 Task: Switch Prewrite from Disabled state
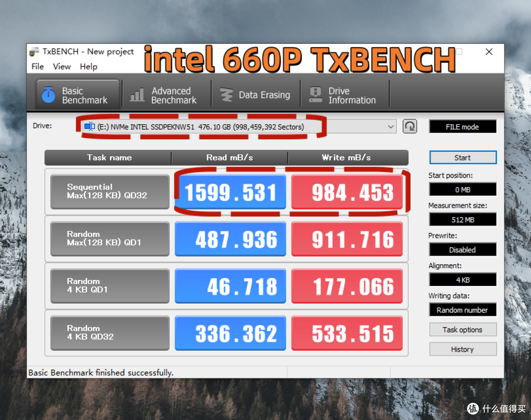(462, 249)
